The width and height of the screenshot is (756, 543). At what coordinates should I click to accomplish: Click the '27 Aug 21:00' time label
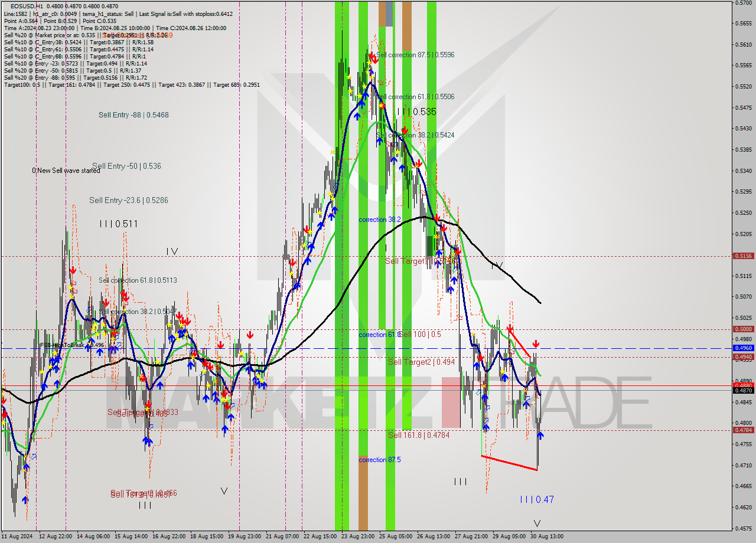point(471,537)
